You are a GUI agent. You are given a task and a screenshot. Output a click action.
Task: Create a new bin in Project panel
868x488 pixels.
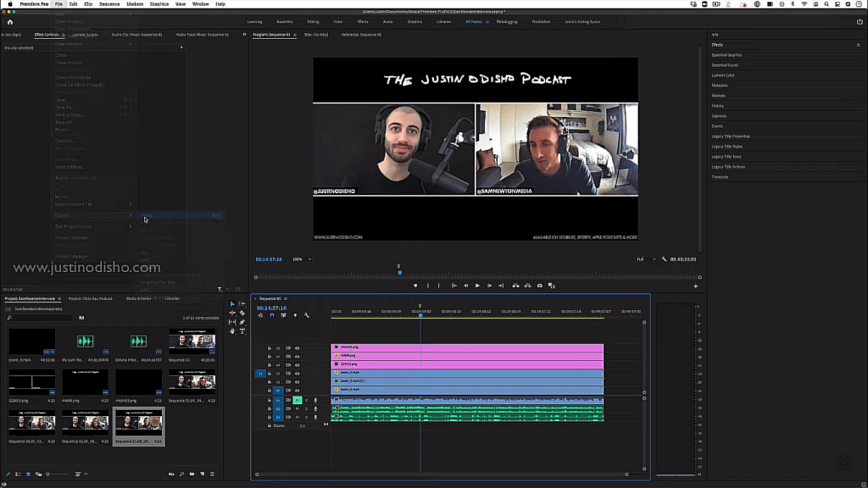tap(192, 474)
